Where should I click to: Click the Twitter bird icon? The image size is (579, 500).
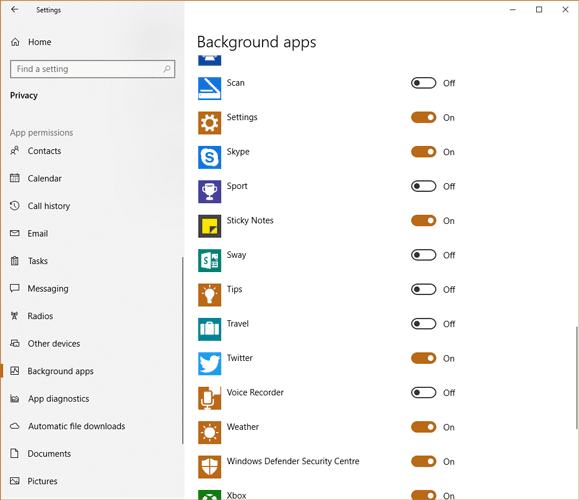[209, 364]
